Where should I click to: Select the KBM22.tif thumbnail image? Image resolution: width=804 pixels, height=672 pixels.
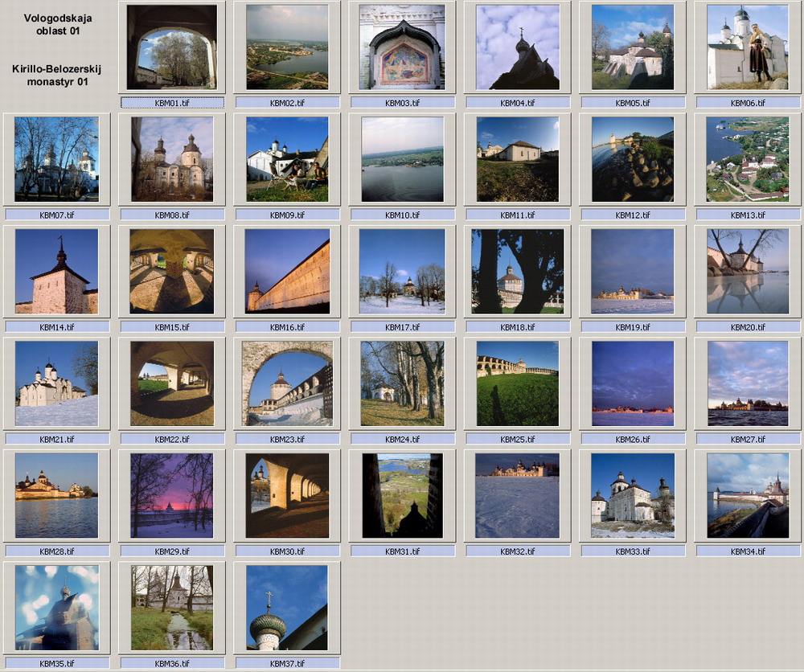point(172,383)
